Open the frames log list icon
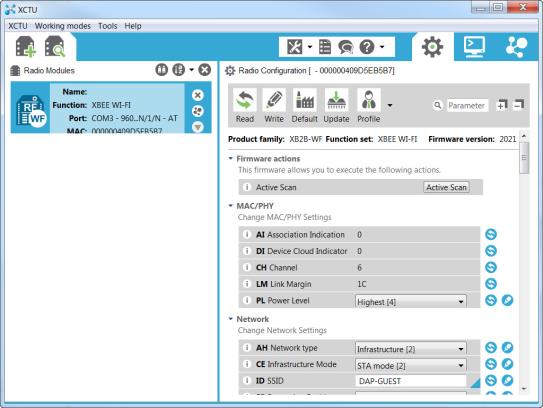Viewport: 543px width, 408px height. 325,47
